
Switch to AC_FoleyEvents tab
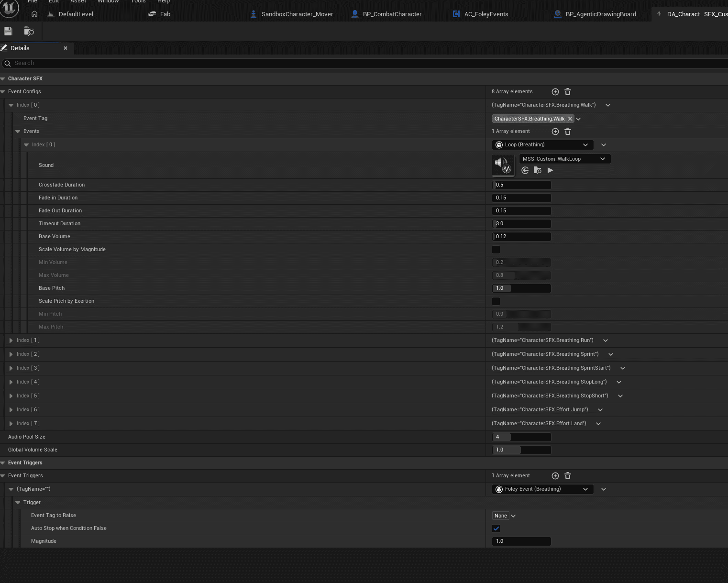pos(481,14)
